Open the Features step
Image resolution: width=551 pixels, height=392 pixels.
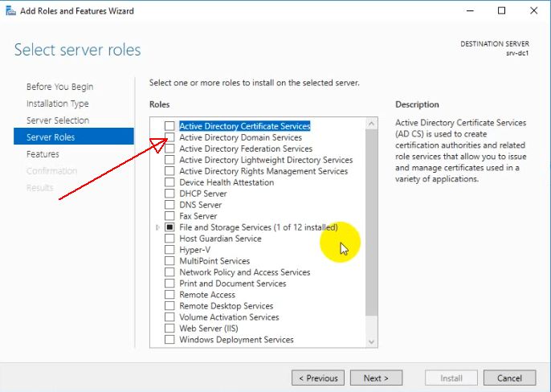coord(43,154)
